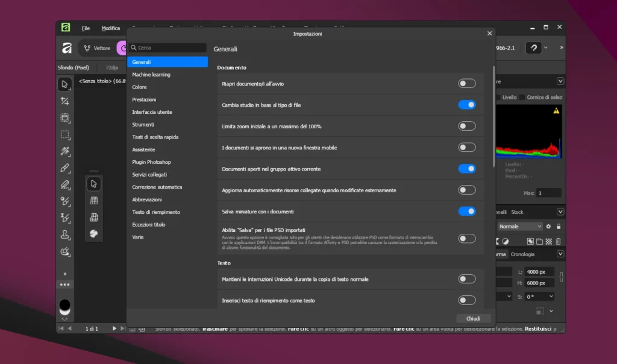Select the Move tool in the toolbar

pos(64,84)
